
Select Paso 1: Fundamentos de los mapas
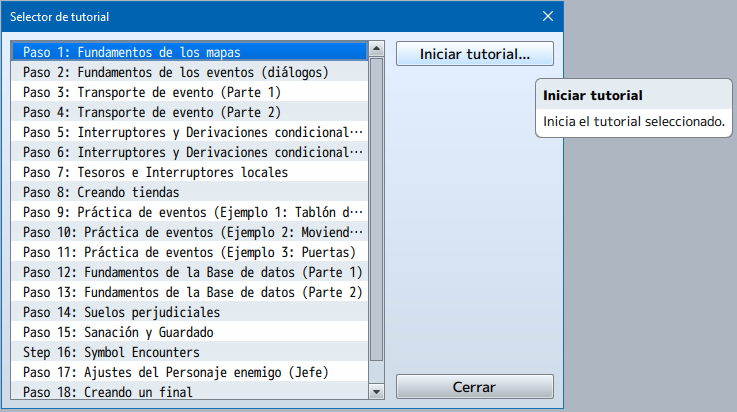point(190,52)
